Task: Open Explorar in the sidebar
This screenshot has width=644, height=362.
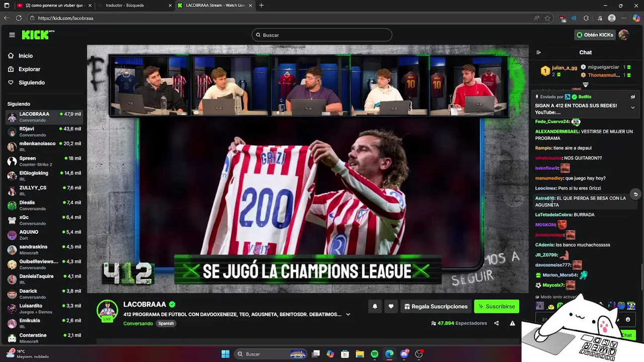Action: coord(29,69)
